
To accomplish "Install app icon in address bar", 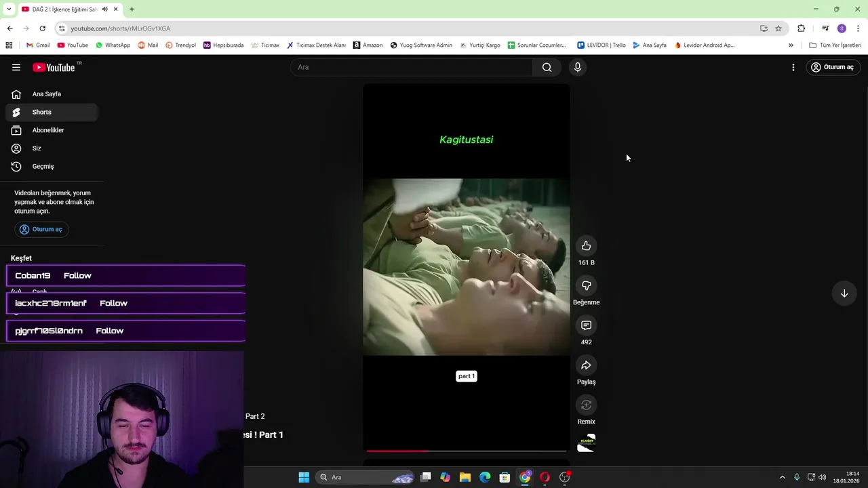I will pyautogui.click(x=764, y=28).
